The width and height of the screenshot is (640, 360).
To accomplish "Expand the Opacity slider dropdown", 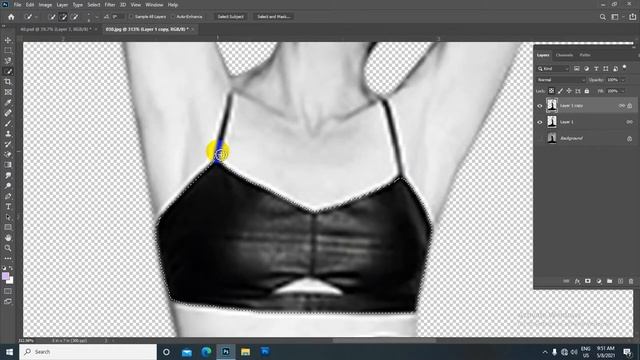I will tap(623, 80).
